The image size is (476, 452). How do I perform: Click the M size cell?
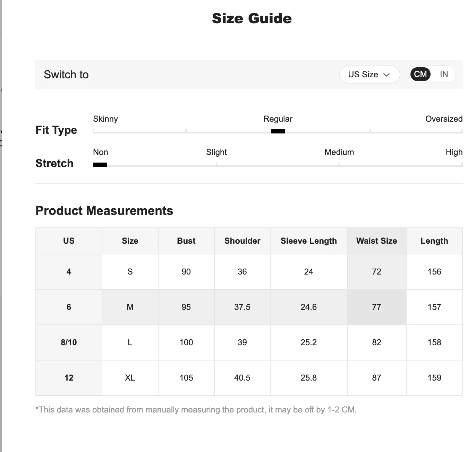[130, 307]
